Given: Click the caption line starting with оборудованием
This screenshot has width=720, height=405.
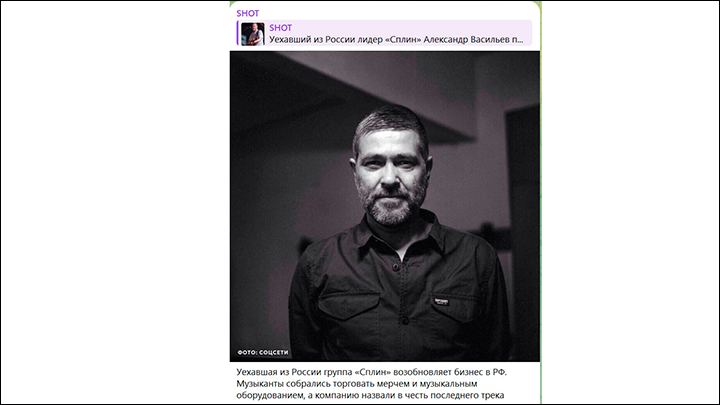Looking at the screenshot, I should tap(370, 395).
